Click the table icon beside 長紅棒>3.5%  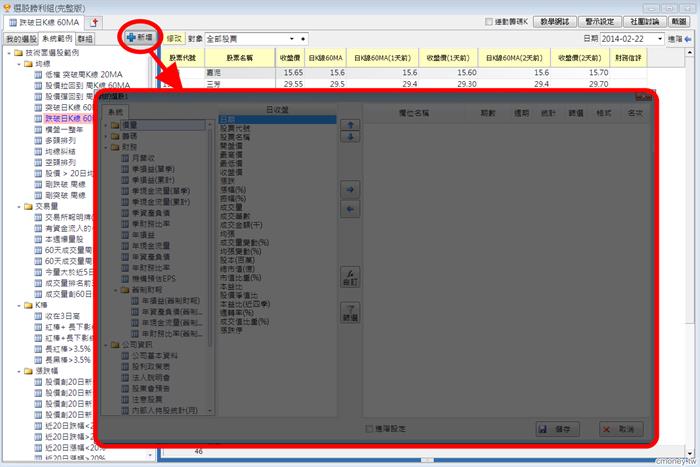click(x=38, y=349)
